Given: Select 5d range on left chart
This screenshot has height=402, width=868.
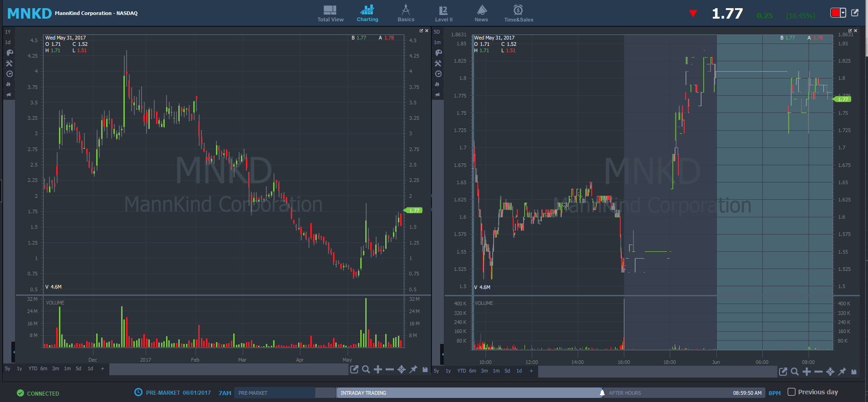Looking at the screenshot, I should [78, 369].
